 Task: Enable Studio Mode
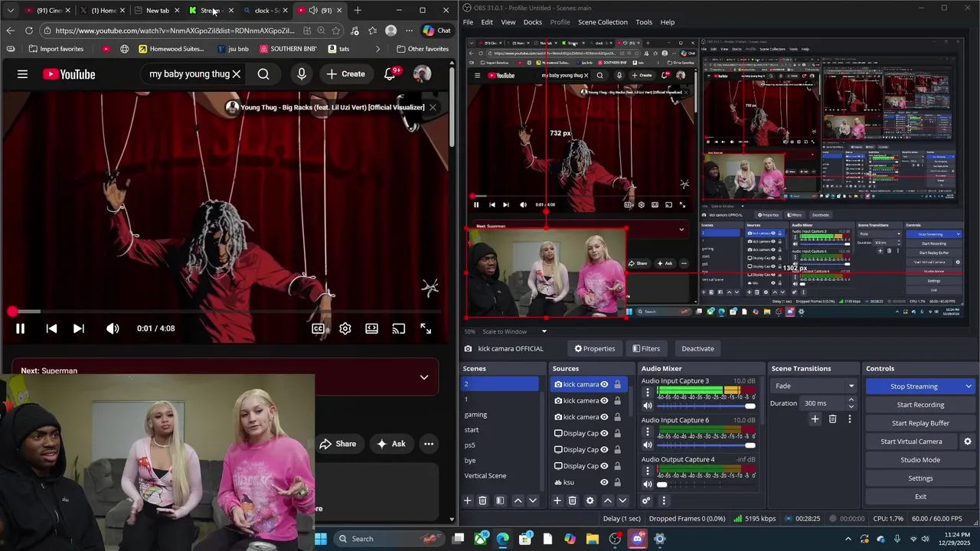[x=920, y=460]
